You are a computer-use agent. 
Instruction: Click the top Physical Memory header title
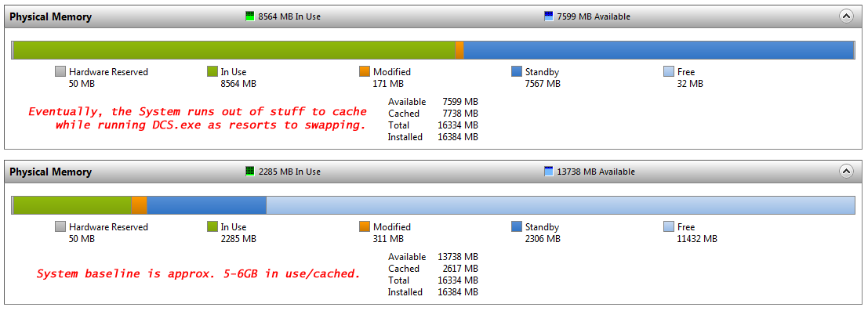click(50, 17)
